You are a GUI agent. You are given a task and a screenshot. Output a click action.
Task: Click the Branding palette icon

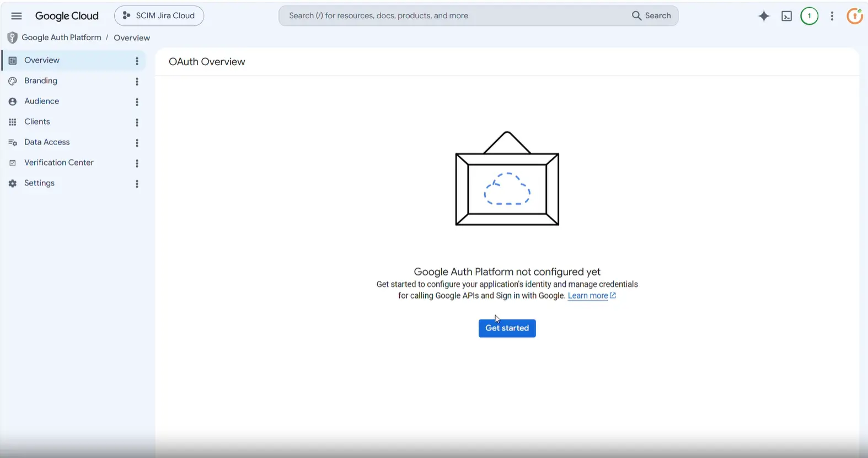tap(13, 81)
